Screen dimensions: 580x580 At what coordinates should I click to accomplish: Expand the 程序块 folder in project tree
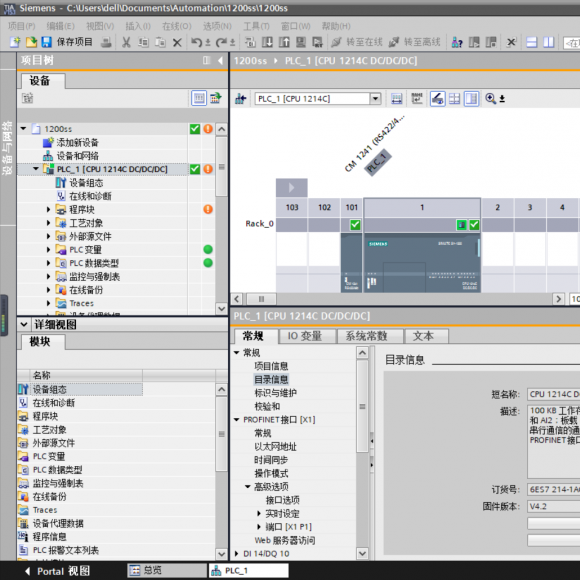[48, 210]
